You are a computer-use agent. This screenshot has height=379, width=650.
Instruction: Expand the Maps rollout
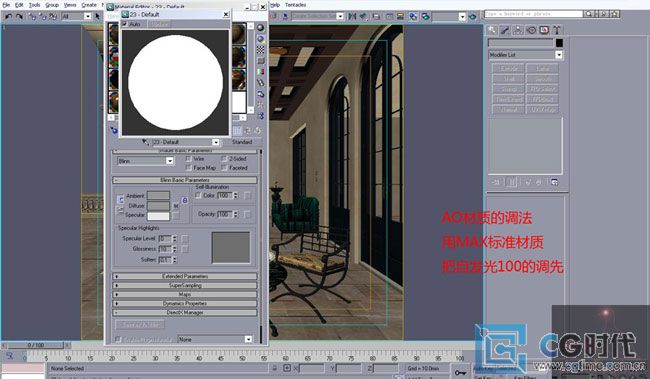click(185, 294)
